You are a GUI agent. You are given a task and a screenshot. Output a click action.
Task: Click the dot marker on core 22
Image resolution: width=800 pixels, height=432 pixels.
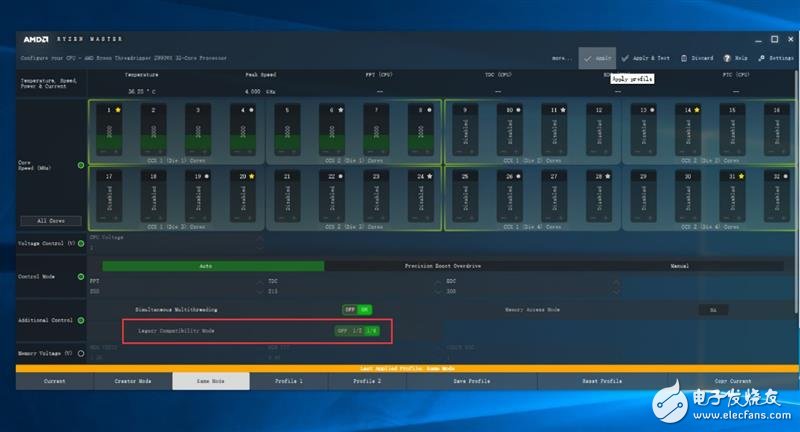[340, 176]
